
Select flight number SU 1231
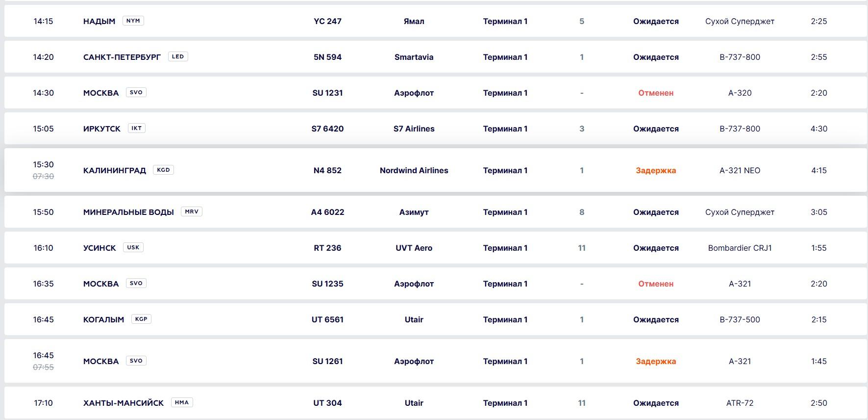pos(327,93)
